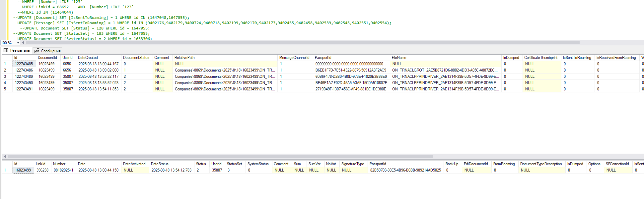The height and width of the screenshot is (199, 644).
Task: Click the left arrow of upper grid scrollbar
Action: pos(5,156)
